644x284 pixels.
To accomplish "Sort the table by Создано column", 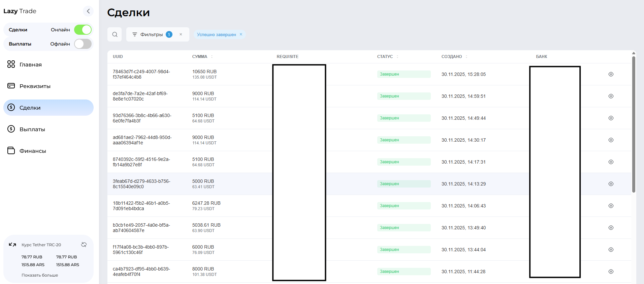I will tap(466, 57).
